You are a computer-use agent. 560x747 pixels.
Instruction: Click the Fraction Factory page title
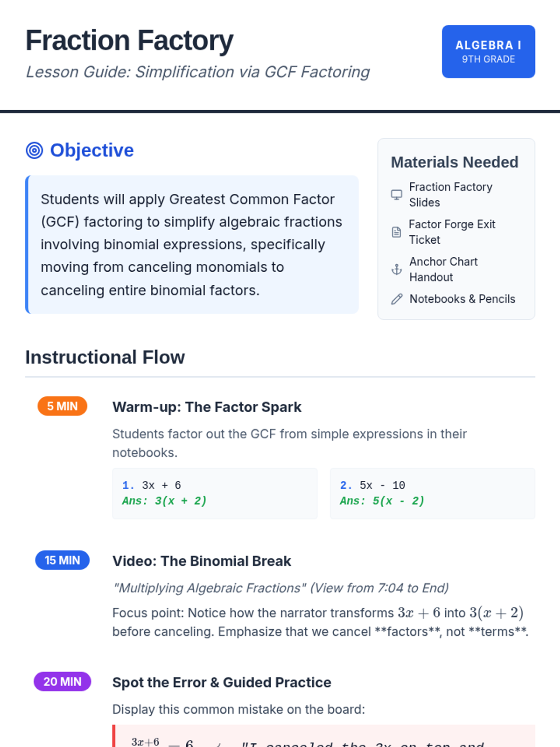pos(129,41)
